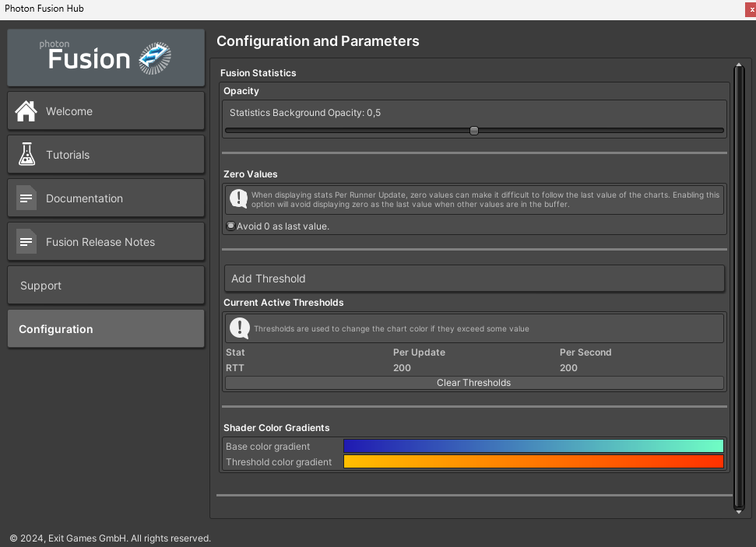This screenshot has height=547, width=756.
Task: Click the orange Threshold color gradient swatch
Action: [533, 461]
